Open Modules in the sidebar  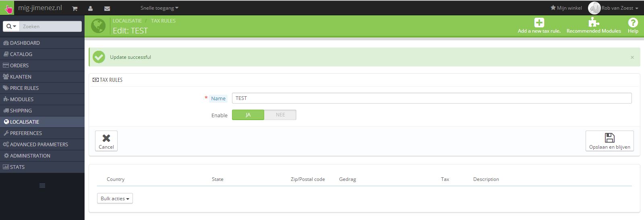coord(42,99)
